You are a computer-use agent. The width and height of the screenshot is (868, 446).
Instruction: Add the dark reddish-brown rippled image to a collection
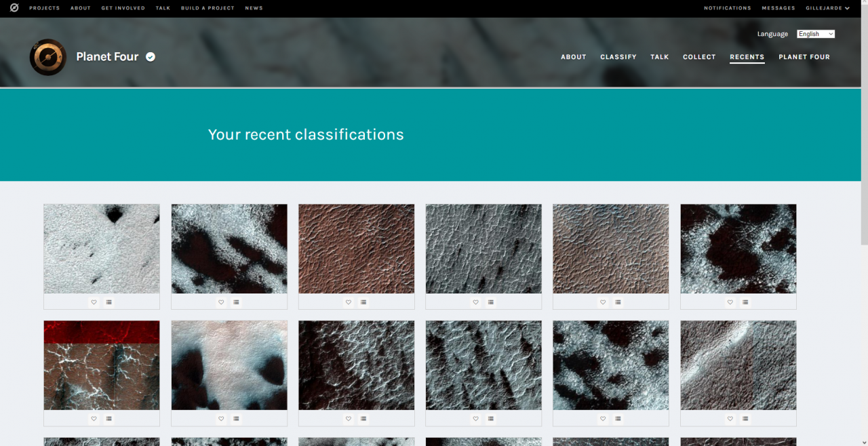pos(363,302)
